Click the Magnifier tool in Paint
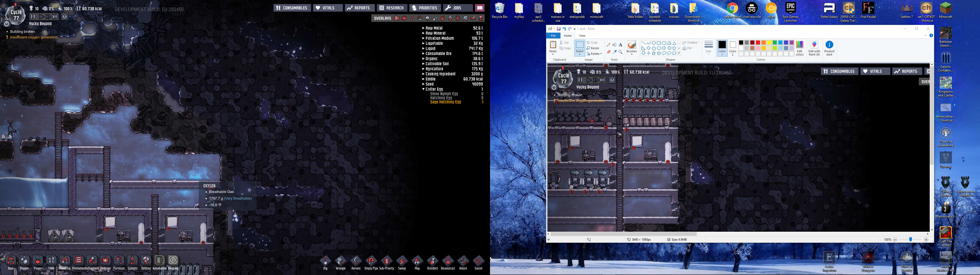980x275 pixels. 620,52
